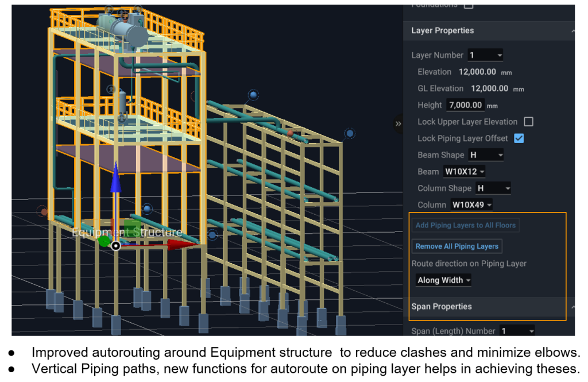
Task: Click the white gizmo origin circle
Action: (115, 246)
